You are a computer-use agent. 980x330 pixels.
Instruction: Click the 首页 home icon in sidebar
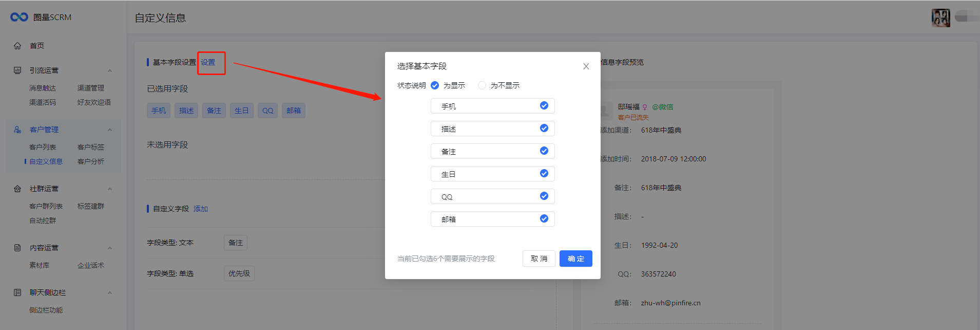[17, 46]
